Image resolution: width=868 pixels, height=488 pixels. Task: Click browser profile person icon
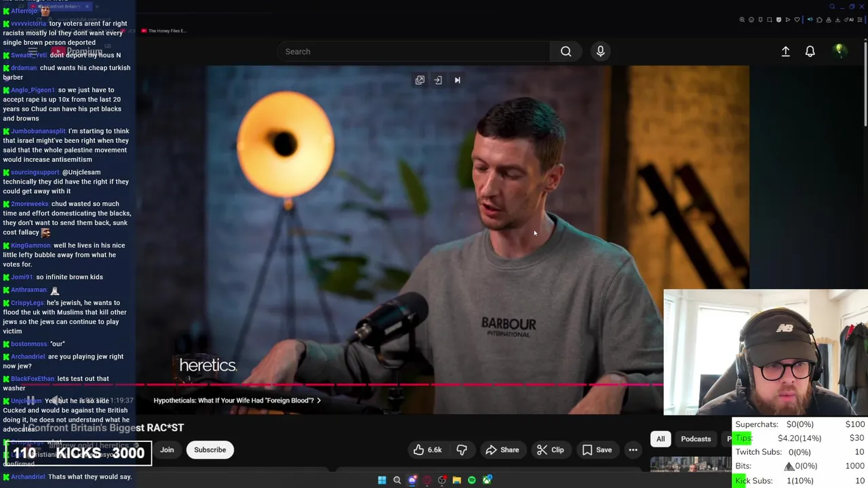pyautogui.click(x=829, y=20)
